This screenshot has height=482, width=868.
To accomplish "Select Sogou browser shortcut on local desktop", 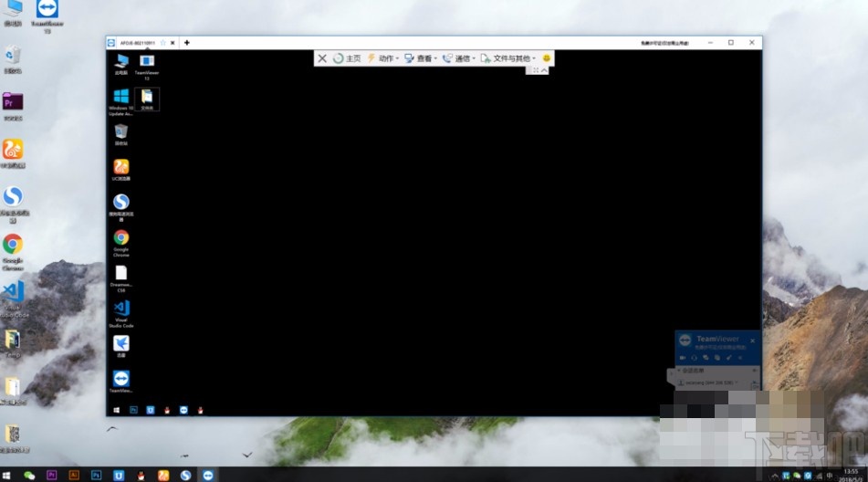I will [x=13, y=204].
